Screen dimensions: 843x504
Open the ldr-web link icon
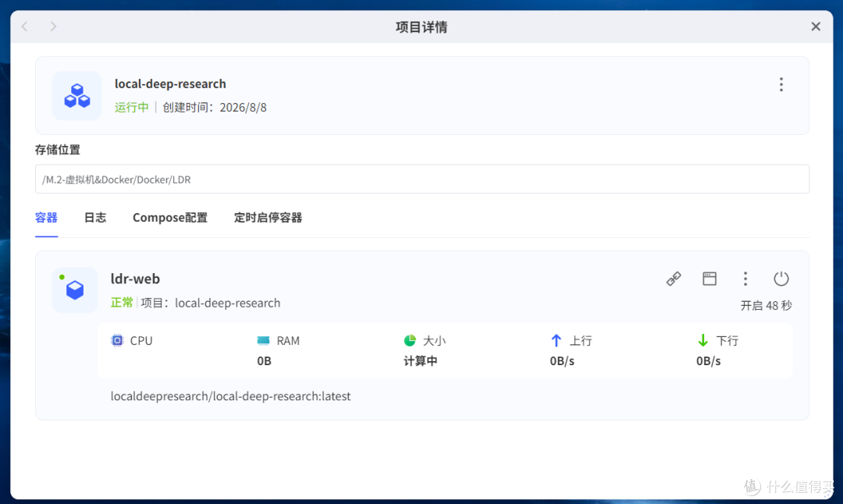[x=674, y=279]
